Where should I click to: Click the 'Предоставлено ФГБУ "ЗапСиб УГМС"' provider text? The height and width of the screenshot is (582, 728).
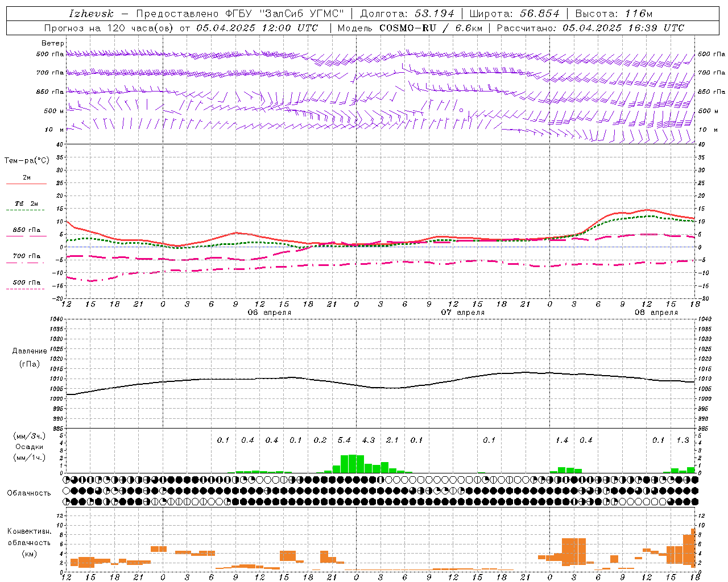240,14
